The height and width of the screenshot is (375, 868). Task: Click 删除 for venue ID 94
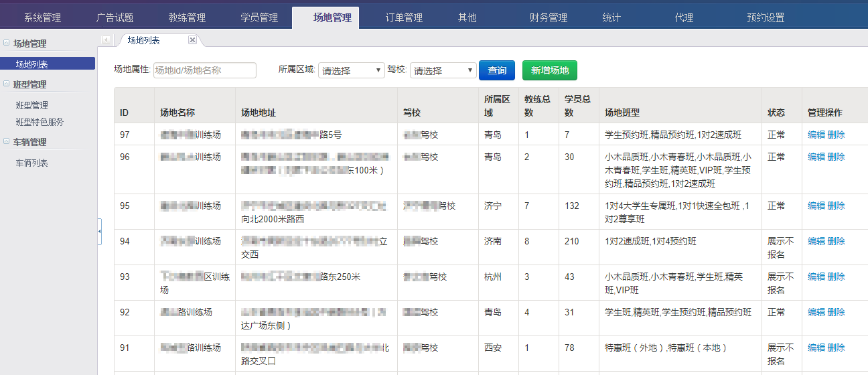click(837, 241)
